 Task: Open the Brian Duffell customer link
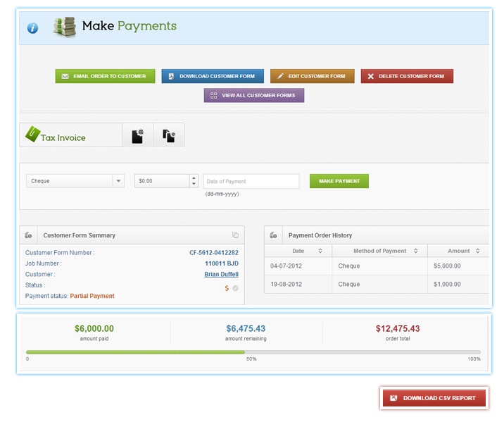pyautogui.click(x=221, y=274)
